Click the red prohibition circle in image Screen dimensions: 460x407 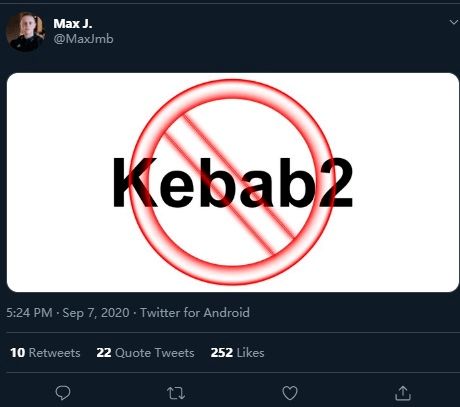click(232, 182)
